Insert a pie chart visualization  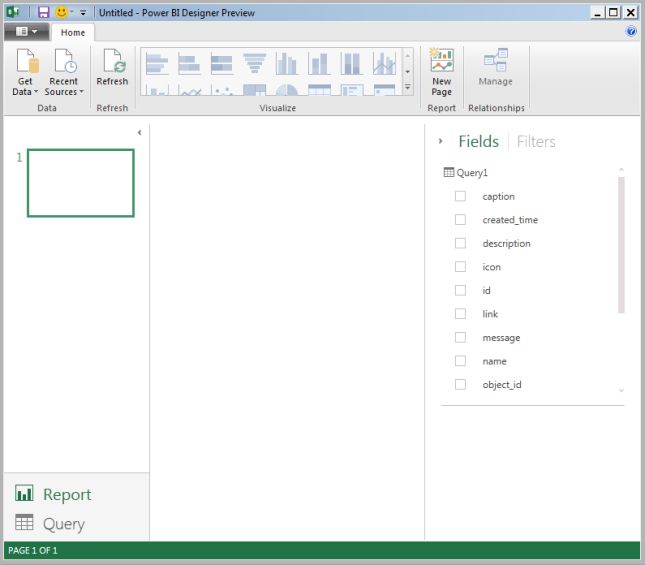pos(287,90)
